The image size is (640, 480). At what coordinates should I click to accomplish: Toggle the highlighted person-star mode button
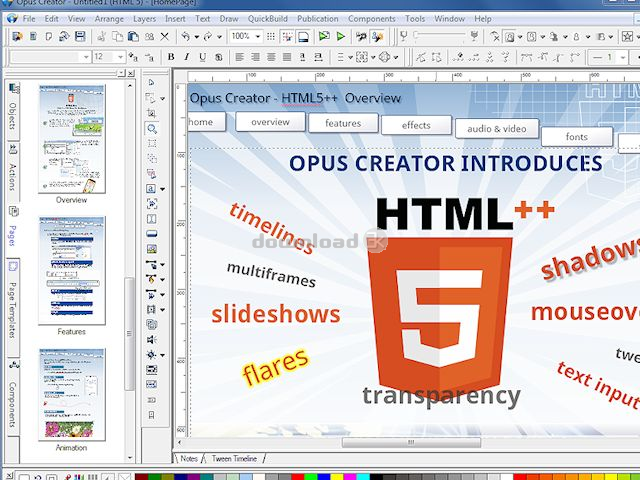377,37
